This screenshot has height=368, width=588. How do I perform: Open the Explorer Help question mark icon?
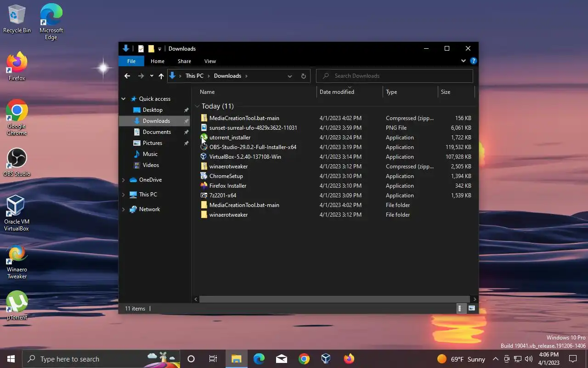(474, 61)
